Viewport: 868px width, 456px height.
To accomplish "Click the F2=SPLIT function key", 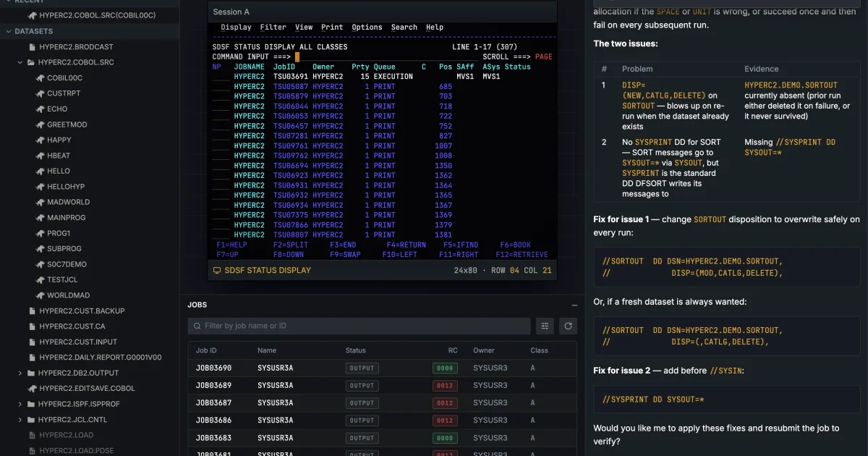I will [x=290, y=245].
